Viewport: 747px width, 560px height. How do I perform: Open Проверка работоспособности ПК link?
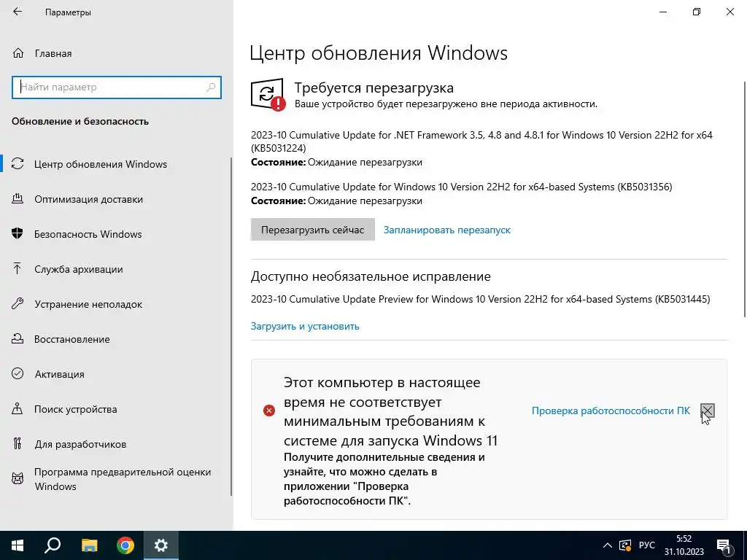point(611,411)
